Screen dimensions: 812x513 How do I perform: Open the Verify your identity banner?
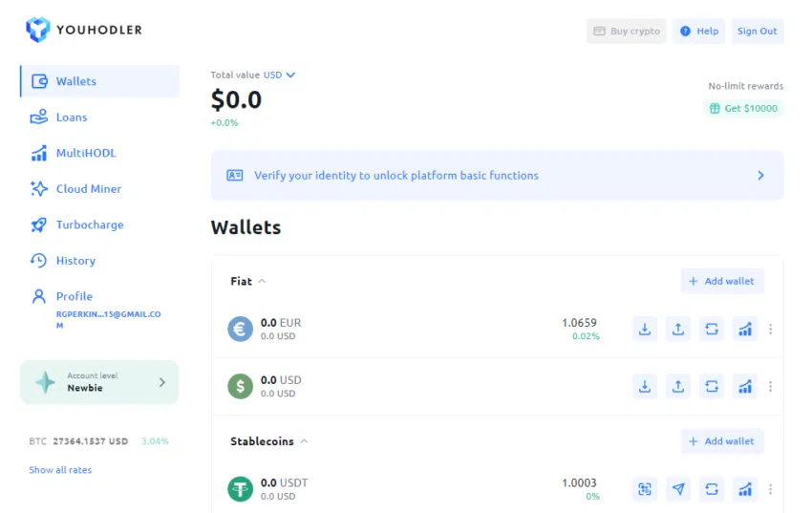point(497,176)
